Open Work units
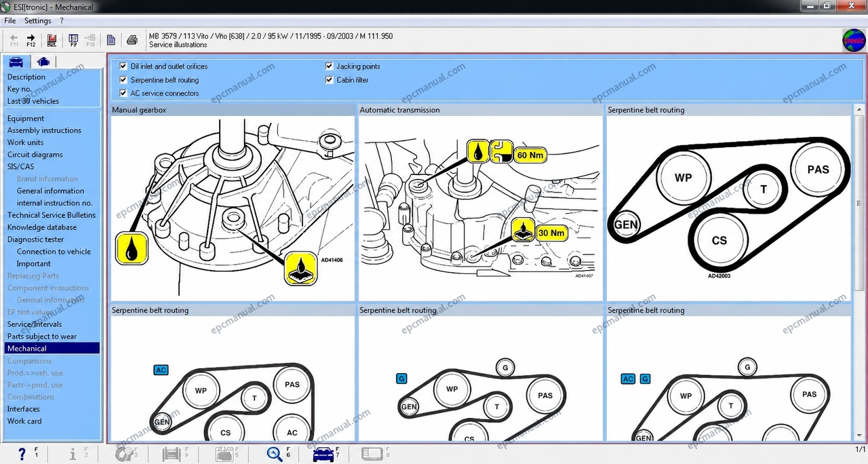 [26, 142]
